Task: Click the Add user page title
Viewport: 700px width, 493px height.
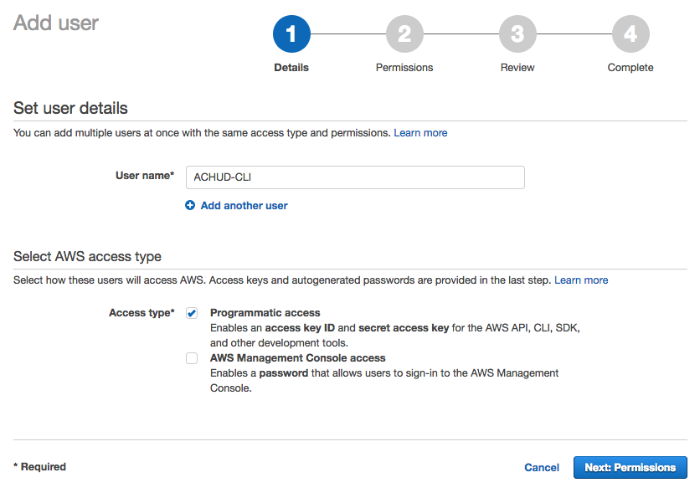Action: click(x=56, y=23)
